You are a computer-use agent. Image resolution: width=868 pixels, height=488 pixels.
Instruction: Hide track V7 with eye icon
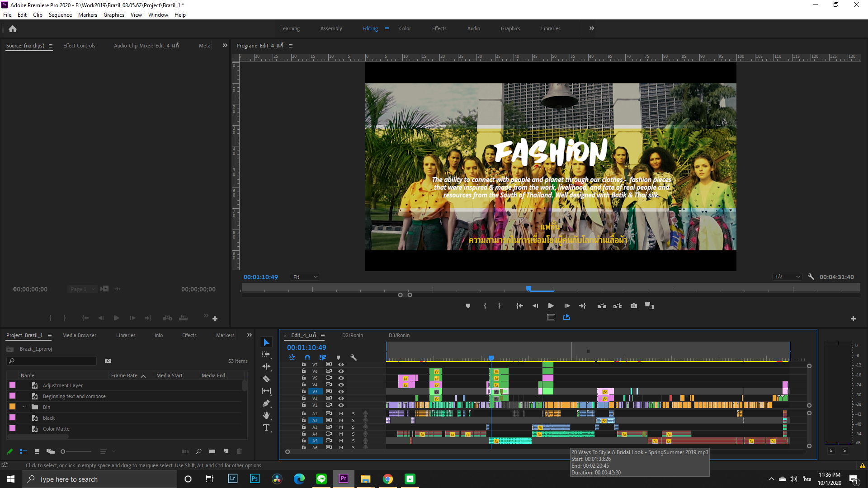[341, 364]
